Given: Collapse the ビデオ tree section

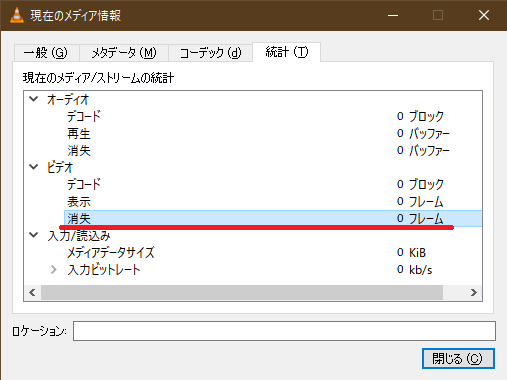Looking at the screenshot, I should (x=34, y=167).
